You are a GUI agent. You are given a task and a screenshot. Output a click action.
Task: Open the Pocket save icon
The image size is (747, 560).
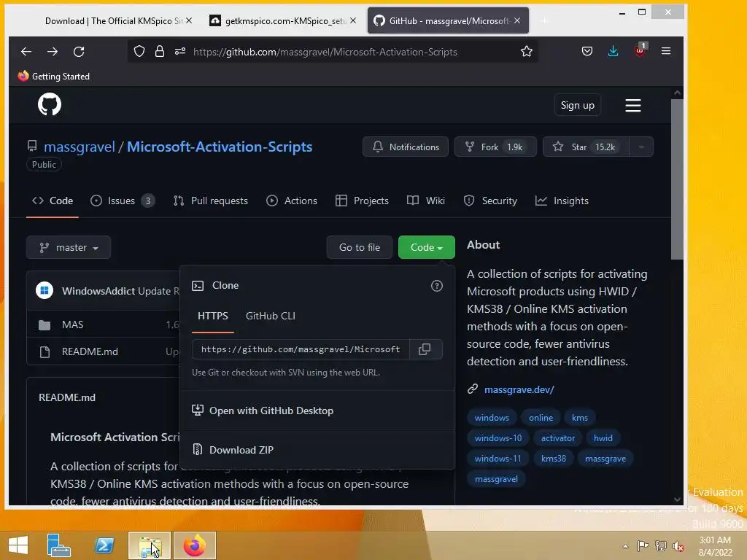coord(587,52)
